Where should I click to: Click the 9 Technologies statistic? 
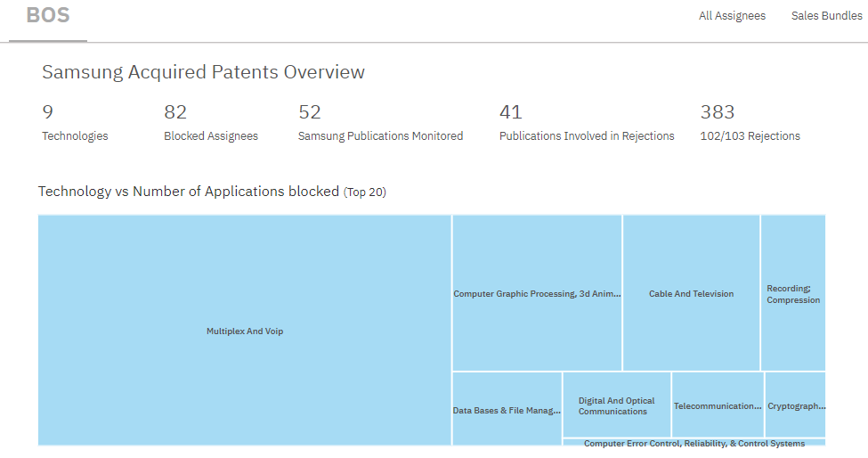pos(75,124)
